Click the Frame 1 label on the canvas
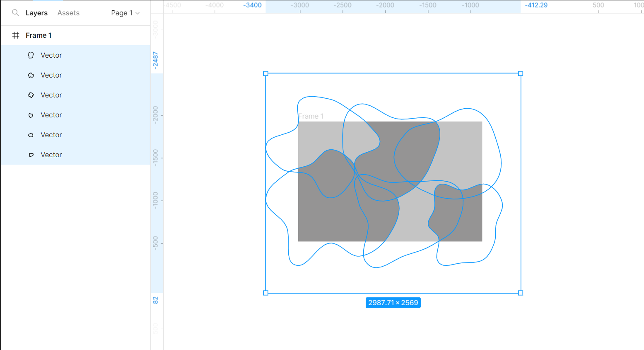The image size is (644, 350). point(311,116)
